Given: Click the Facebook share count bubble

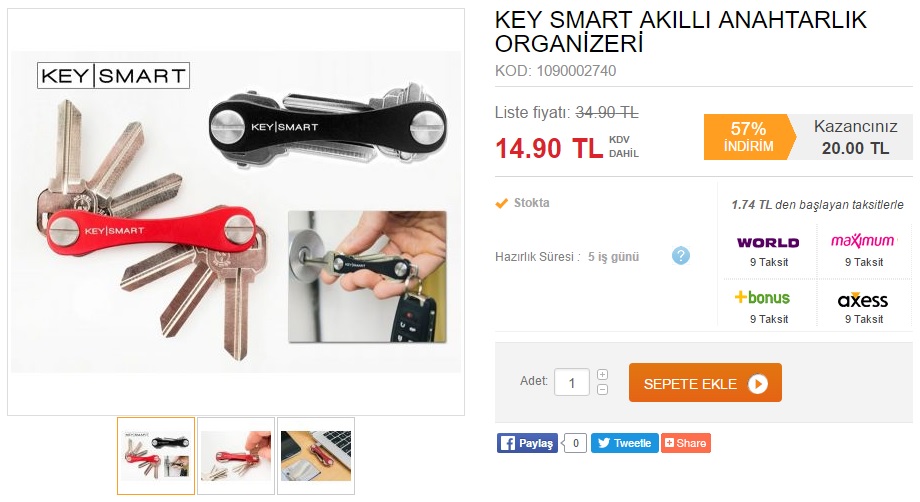Looking at the screenshot, I should point(576,443).
